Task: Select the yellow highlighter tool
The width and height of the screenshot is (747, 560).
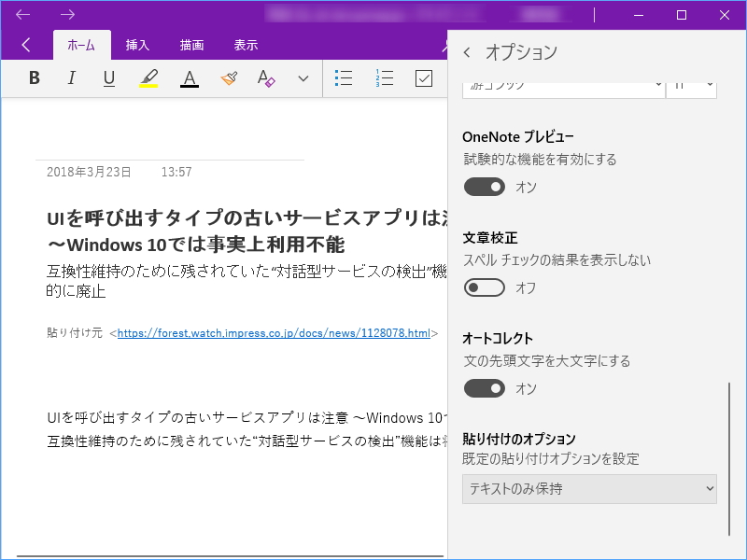Action: tap(149, 78)
